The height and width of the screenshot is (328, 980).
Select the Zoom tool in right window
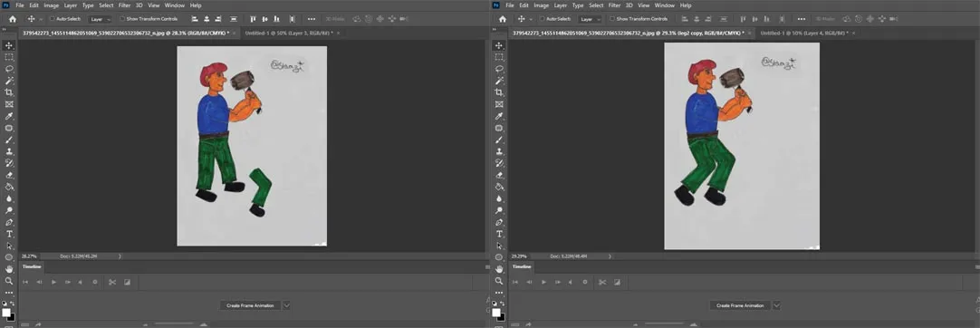pos(499,281)
